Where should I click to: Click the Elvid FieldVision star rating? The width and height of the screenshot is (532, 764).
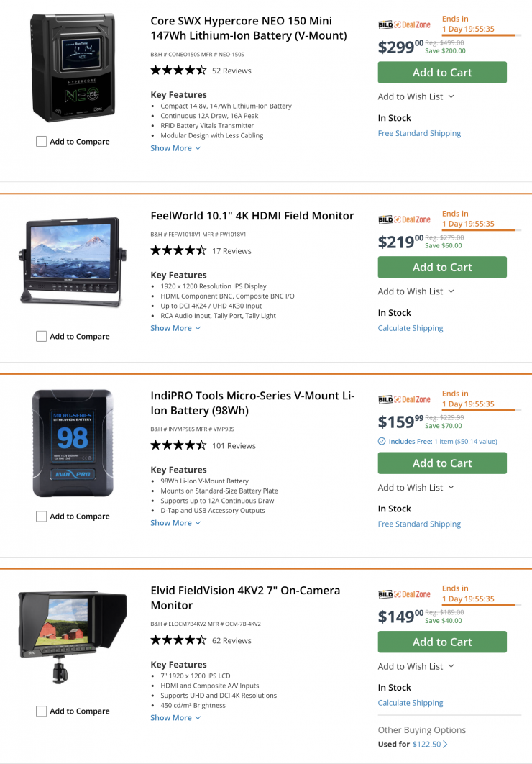coord(178,640)
